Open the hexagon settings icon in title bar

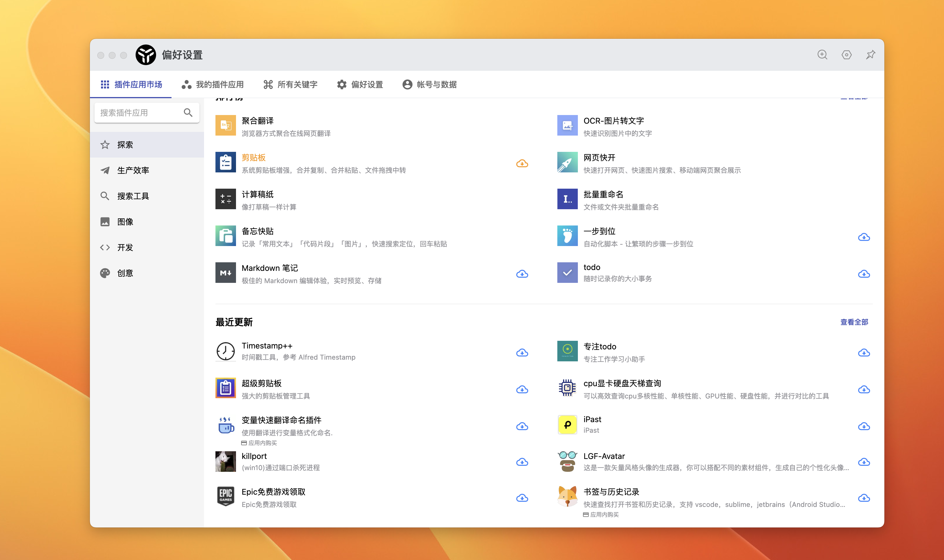click(x=846, y=55)
